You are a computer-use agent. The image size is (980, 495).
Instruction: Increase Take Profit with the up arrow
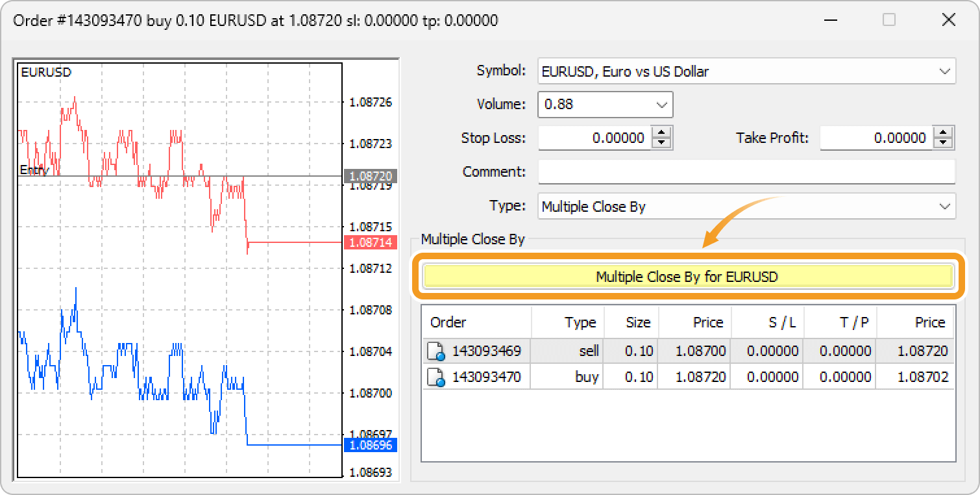coord(943,133)
